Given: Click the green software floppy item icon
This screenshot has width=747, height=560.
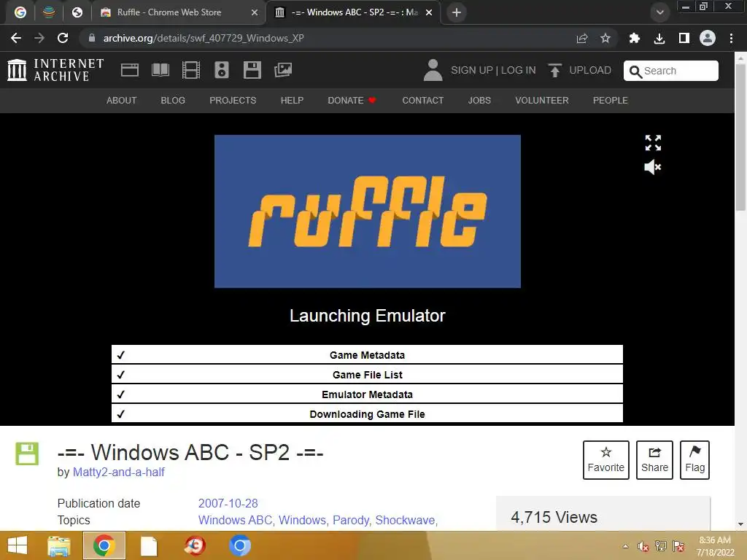Looking at the screenshot, I should [27, 454].
